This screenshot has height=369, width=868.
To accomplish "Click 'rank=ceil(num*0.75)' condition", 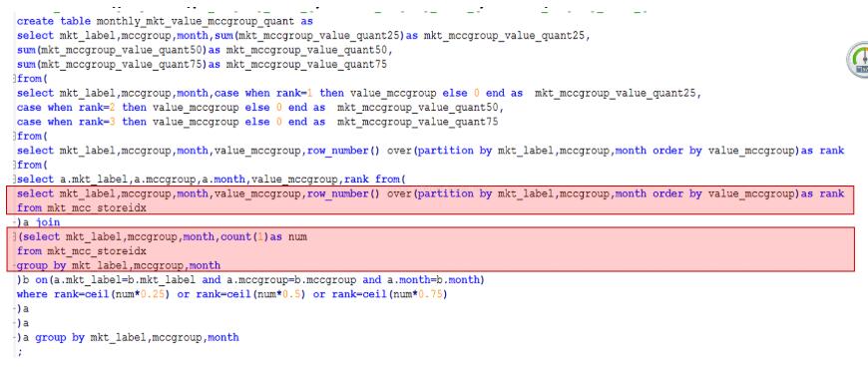I will (389, 294).
